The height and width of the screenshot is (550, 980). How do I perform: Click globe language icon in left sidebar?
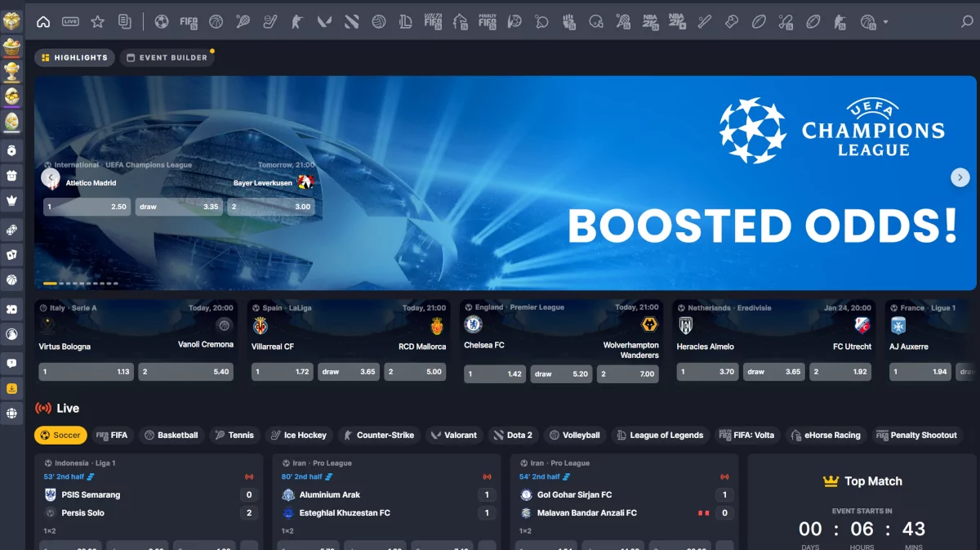[x=11, y=414]
